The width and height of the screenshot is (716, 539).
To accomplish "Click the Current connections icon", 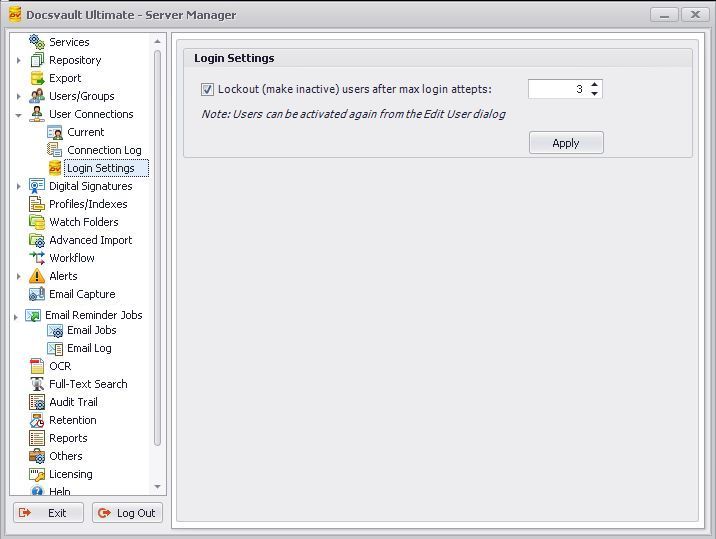I will click(x=55, y=132).
